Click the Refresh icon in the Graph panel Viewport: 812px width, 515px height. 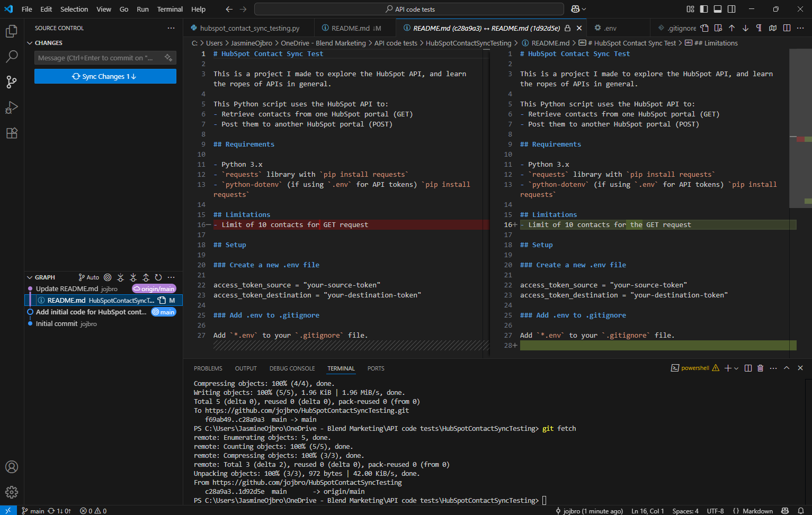click(x=158, y=277)
